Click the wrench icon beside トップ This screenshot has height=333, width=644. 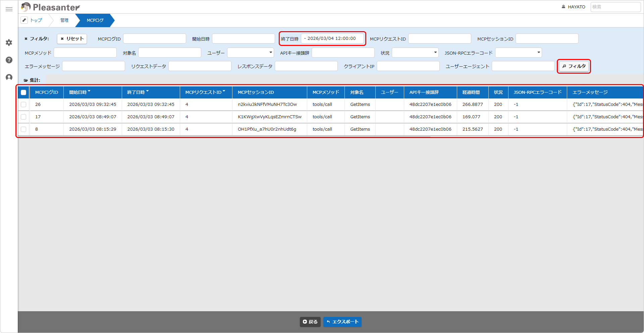coord(24,20)
